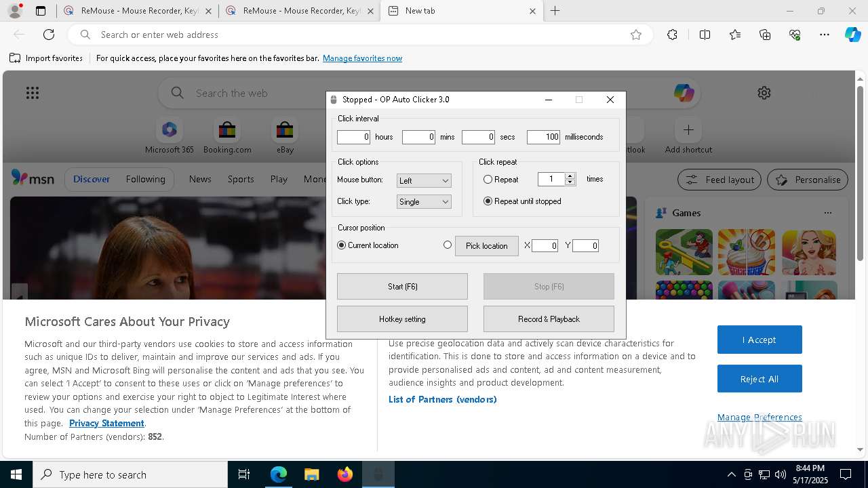Switch to MSN Discover tab
Image resolution: width=868 pixels, height=488 pixels.
click(x=92, y=179)
